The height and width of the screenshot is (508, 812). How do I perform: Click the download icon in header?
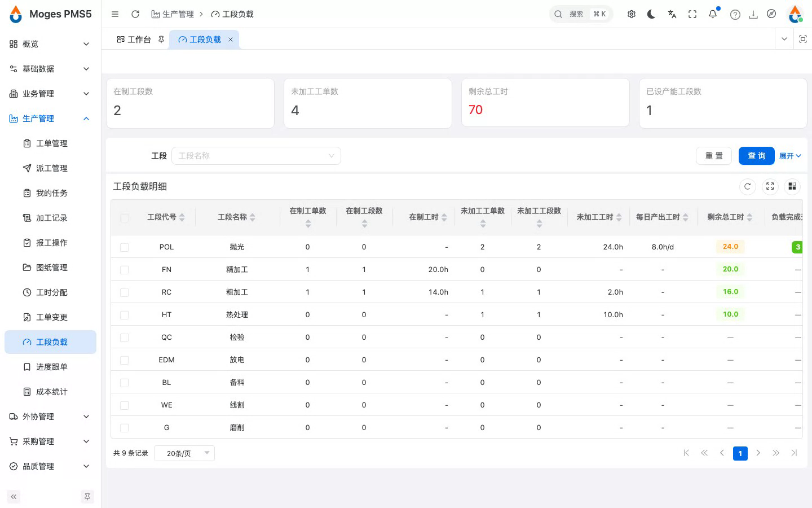[x=753, y=15]
